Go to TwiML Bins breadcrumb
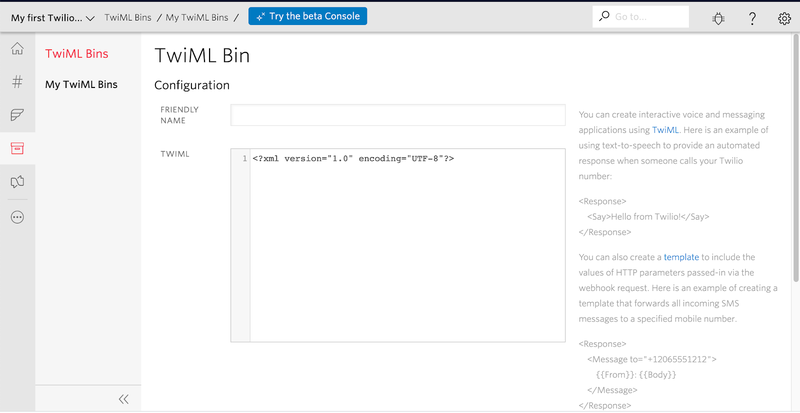The image size is (800, 413). 128,17
